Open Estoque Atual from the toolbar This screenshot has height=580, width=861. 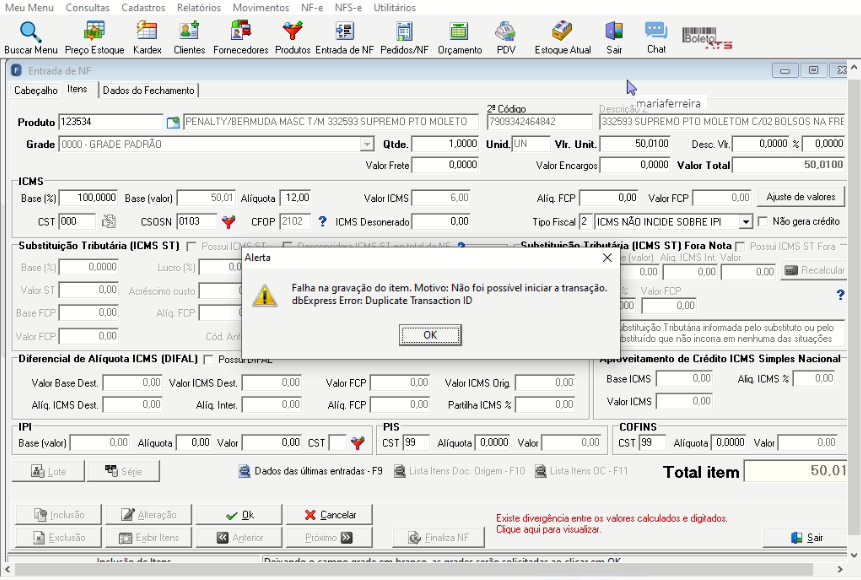562,37
